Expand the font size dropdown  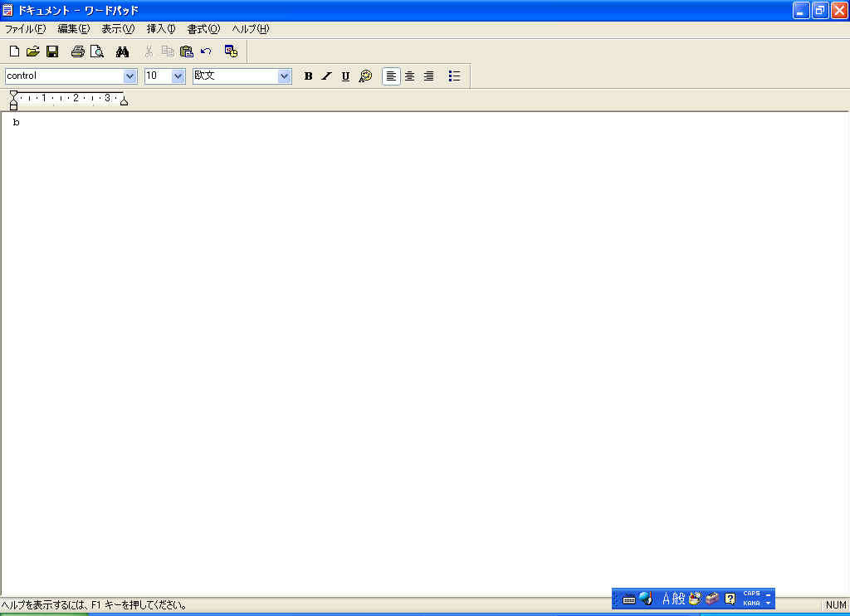point(178,76)
